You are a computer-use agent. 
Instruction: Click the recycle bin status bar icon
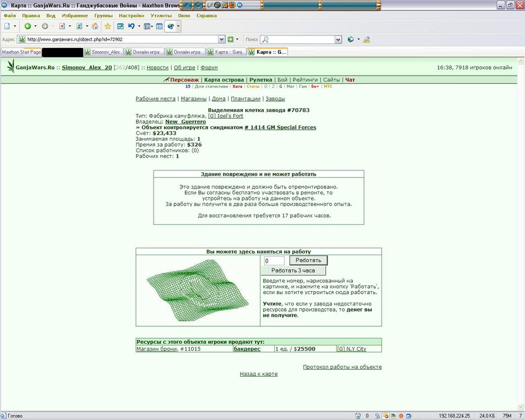[x=358, y=416]
